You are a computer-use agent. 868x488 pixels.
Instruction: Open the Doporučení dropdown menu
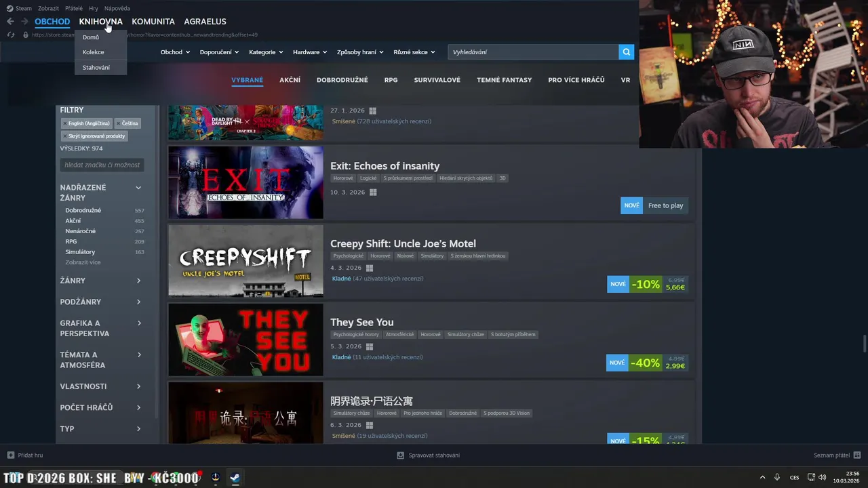point(220,52)
